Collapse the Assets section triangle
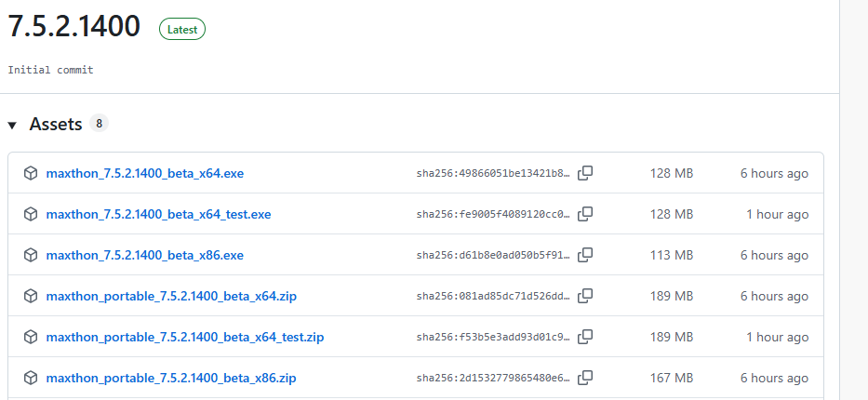This screenshot has width=868, height=400. 13,125
